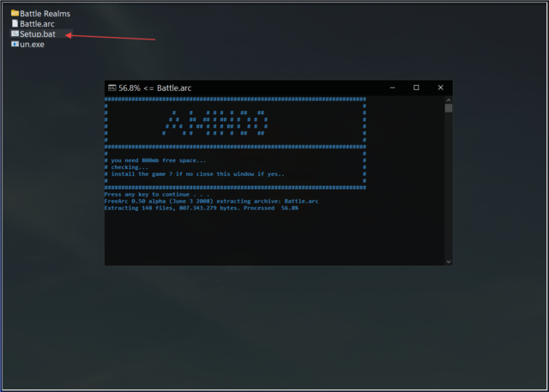The width and height of the screenshot is (549, 392).
Task: Close the Battle.arc console window
Action: (440, 87)
